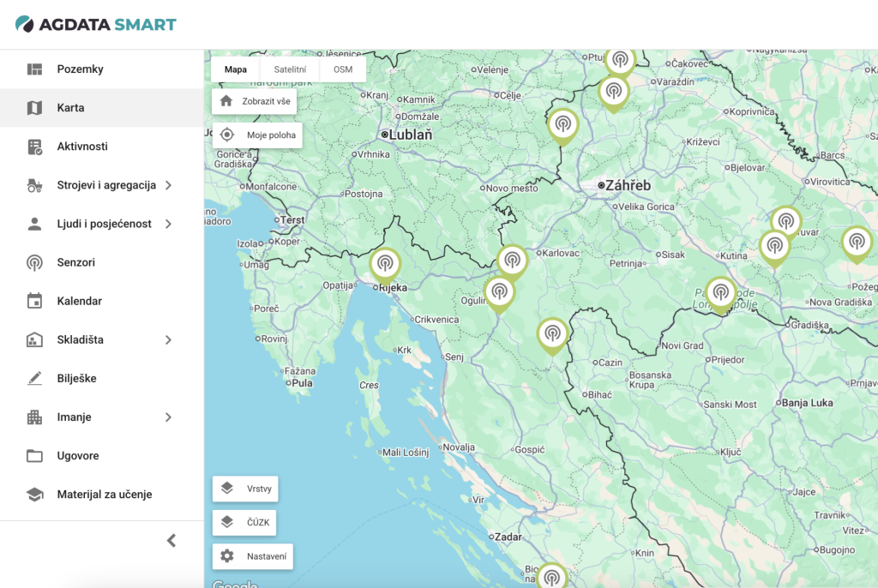Viewport: 878px width, 588px height.
Task: Select the Senzori antenna icon in sidebar
Action: coord(34,262)
